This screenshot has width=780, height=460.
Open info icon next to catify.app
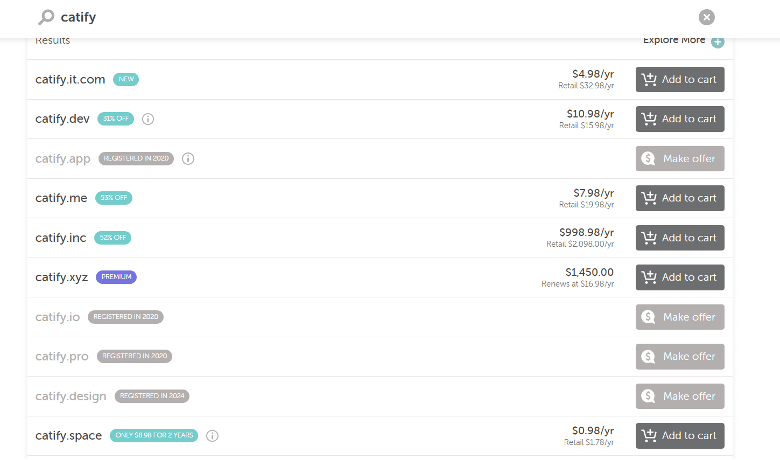[188, 159]
